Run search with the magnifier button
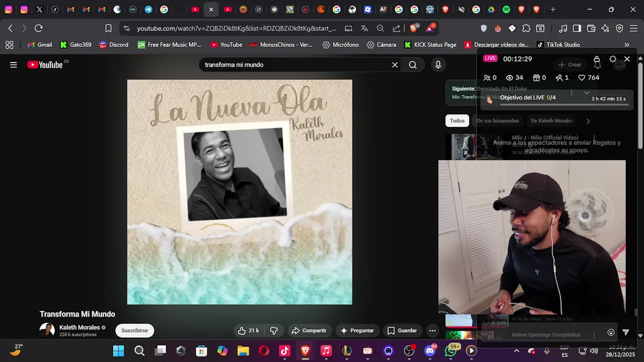The width and height of the screenshot is (644, 362). point(413,65)
